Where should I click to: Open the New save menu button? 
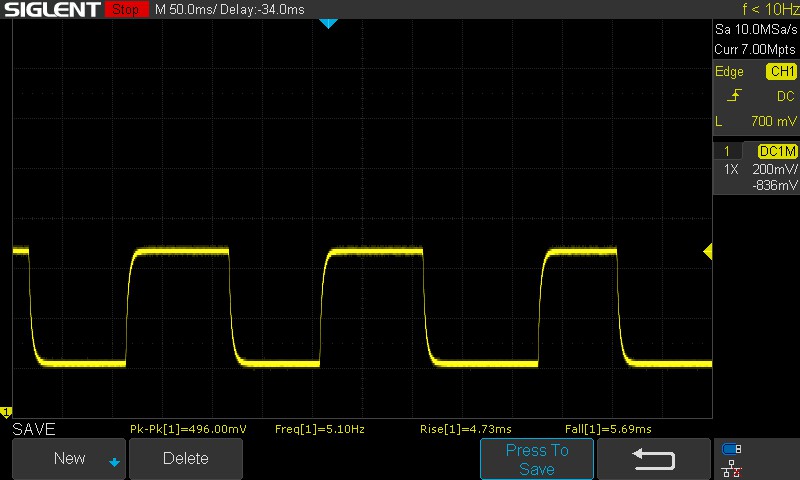pyautogui.click(x=69, y=459)
